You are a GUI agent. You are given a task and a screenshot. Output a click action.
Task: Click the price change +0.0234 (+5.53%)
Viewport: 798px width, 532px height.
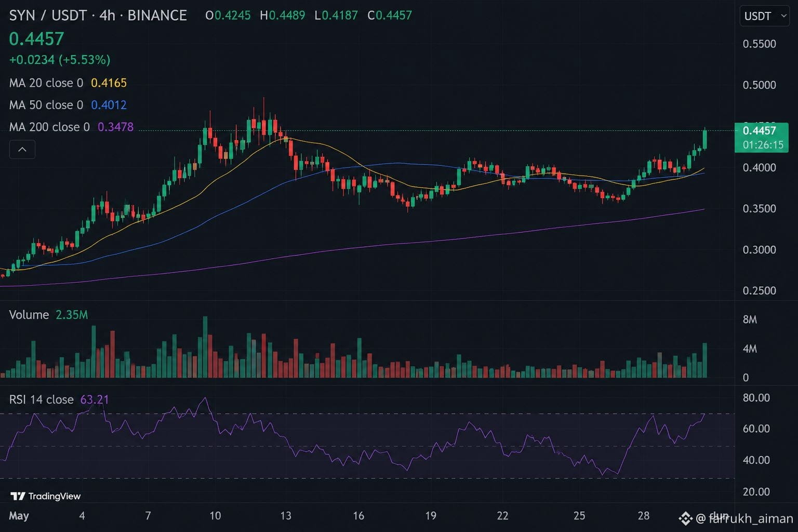(x=60, y=60)
